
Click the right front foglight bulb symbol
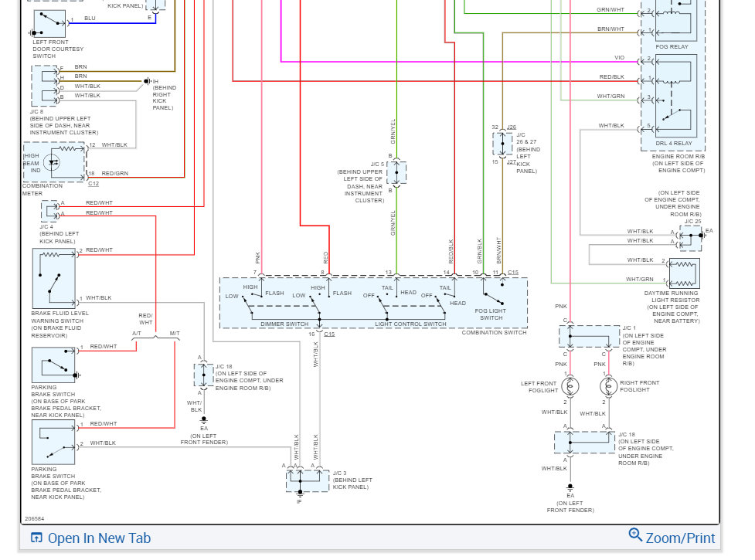609,386
